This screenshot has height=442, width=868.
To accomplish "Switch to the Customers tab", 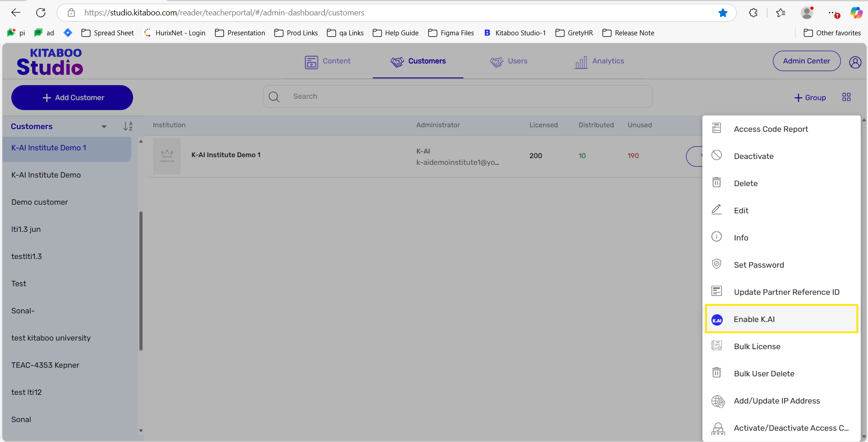I will (x=418, y=62).
